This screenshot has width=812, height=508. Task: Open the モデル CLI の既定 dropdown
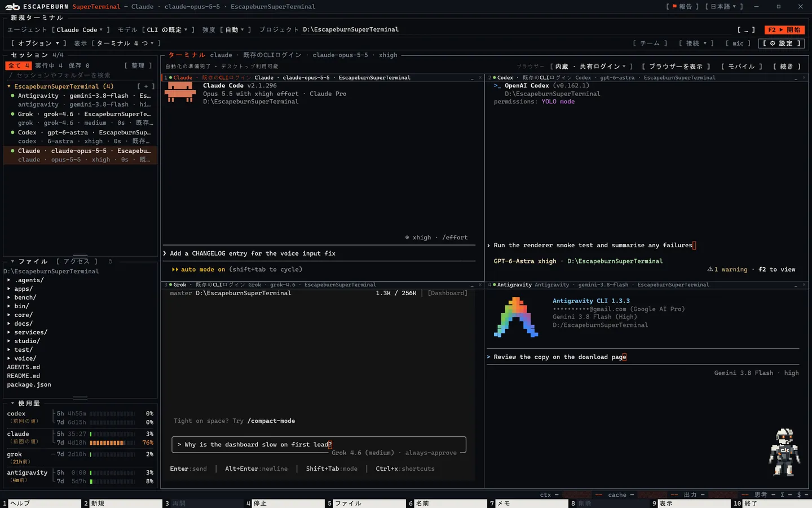(168, 30)
